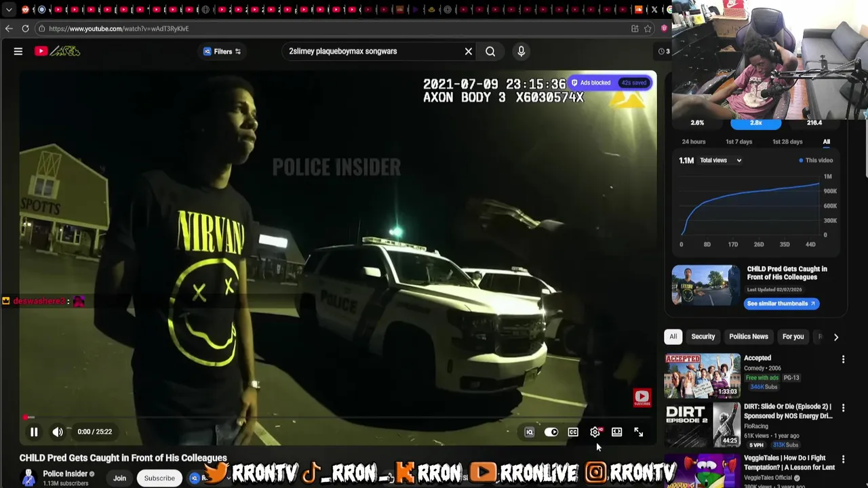Click the YouTube URL in the address bar
Viewport: 868px width, 488px height.
pyautogui.click(x=119, y=29)
